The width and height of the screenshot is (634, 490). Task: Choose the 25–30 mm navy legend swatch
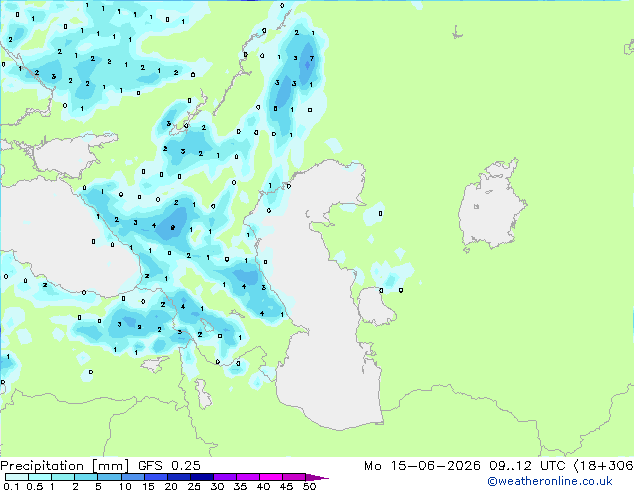coord(201,477)
